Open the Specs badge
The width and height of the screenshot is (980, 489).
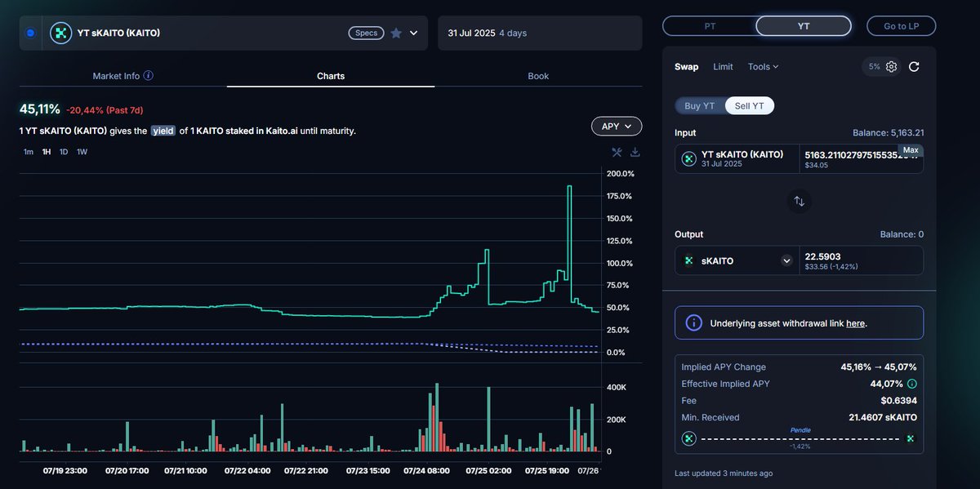point(366,33)
